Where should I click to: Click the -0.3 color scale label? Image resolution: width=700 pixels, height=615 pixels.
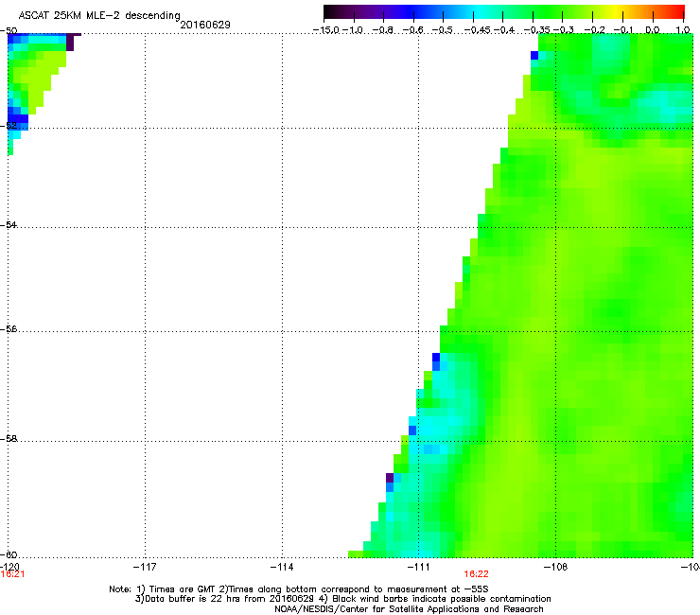[x=564, y=30]
